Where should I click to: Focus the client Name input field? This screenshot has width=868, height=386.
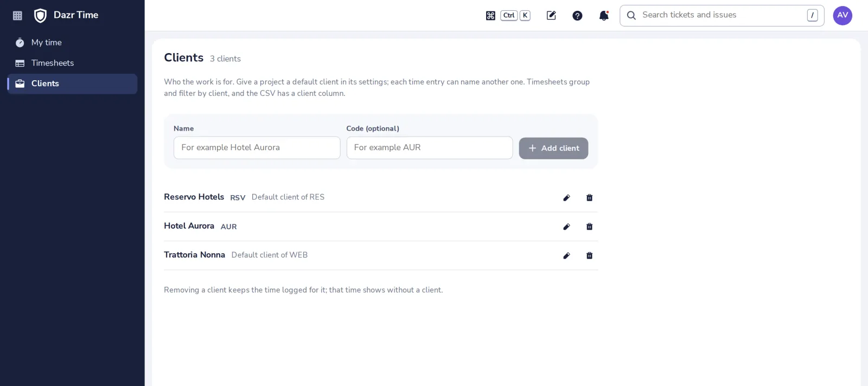[x=257, y=147]
